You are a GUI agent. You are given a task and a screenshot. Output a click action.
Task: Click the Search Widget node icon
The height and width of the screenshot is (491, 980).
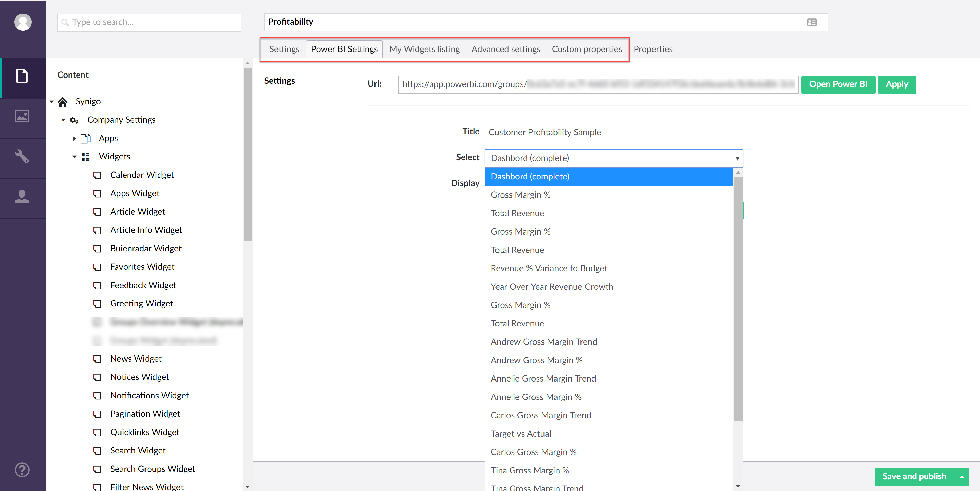click(x=98, y=451)
